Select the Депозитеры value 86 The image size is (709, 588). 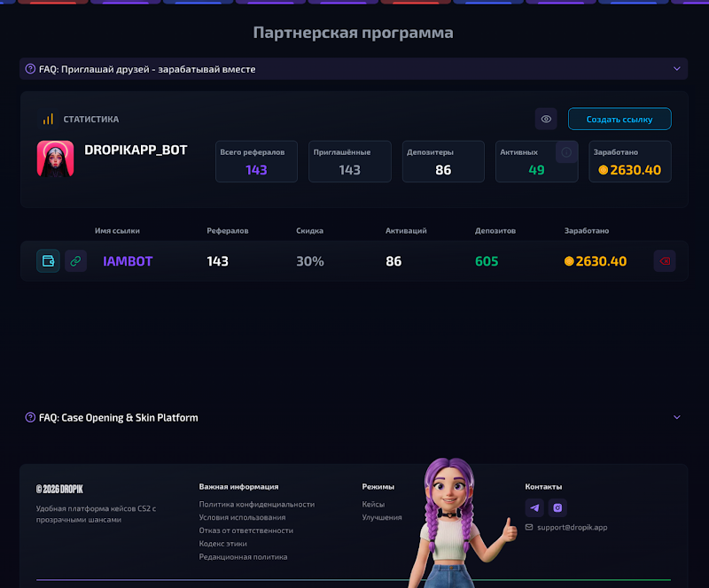coord(443,170)
